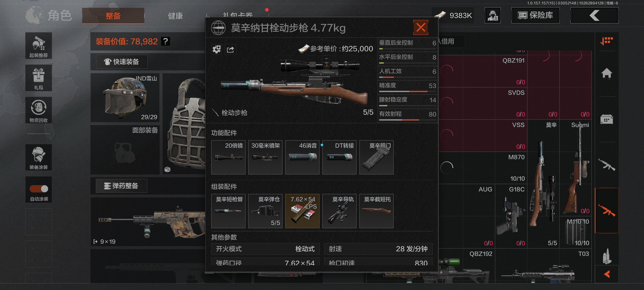The width and height of the screenshot is (644, 290).
Task: Select the 7.62×54 LPS ammo slot
Action: 302,211
